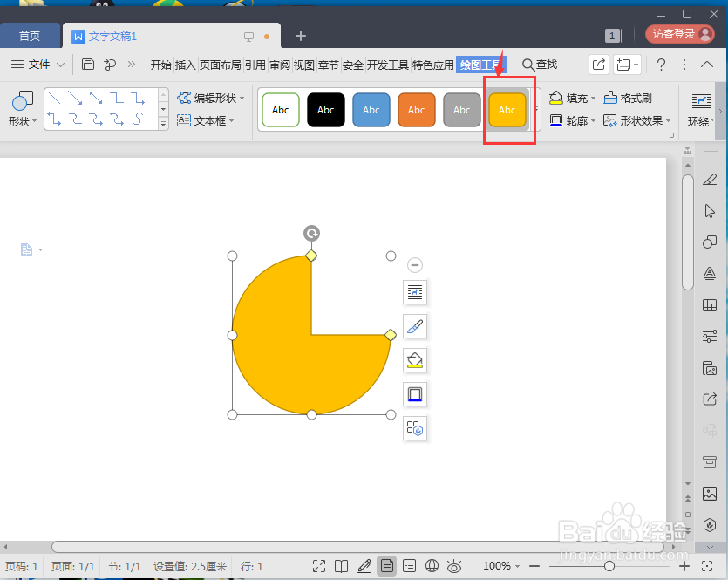728x580 pixels.
Task: Toggle eye protection mode
Action: [x=454, y=567]
